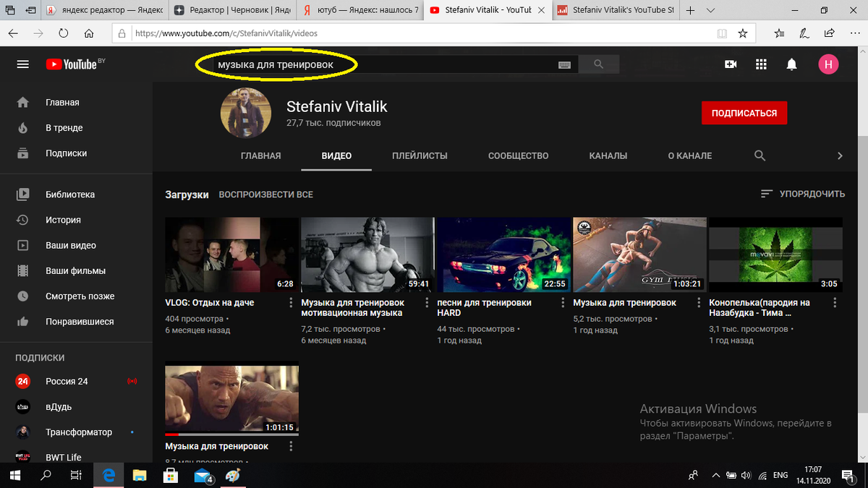Open the УПОРЯДОЧИТЬ sort menu
This screenshot has width=868, height=488.
[x=803, y=194]
